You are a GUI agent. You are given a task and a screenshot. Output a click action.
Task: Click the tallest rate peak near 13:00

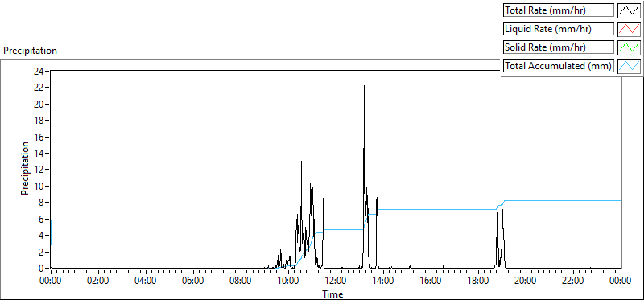364,87
